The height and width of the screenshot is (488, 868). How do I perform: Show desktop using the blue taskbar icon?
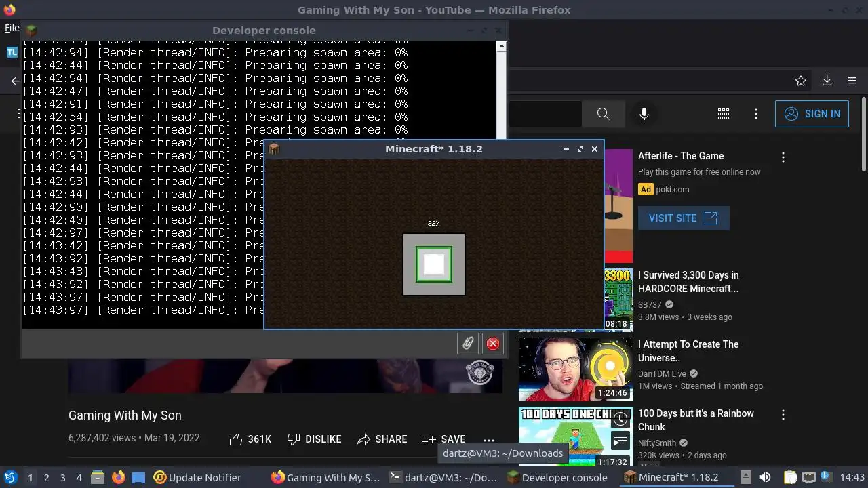[x=138, y=477]
